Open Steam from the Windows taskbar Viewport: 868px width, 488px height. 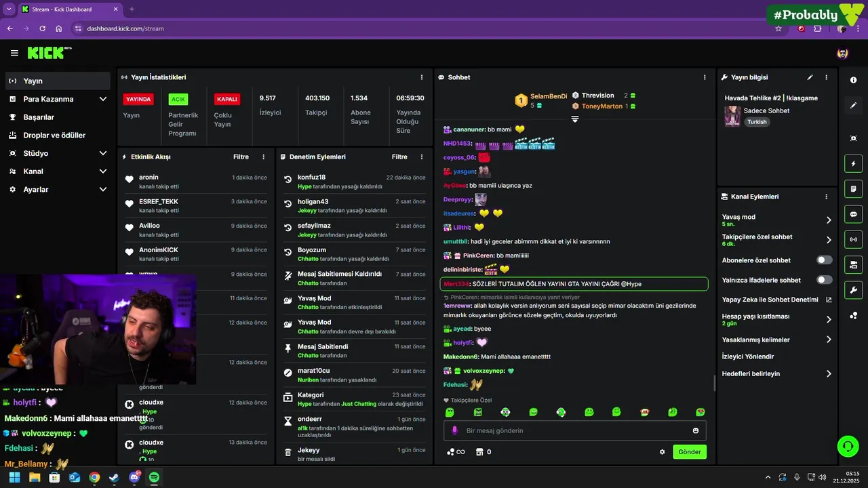pyautogui.click(x=114, y=477)
